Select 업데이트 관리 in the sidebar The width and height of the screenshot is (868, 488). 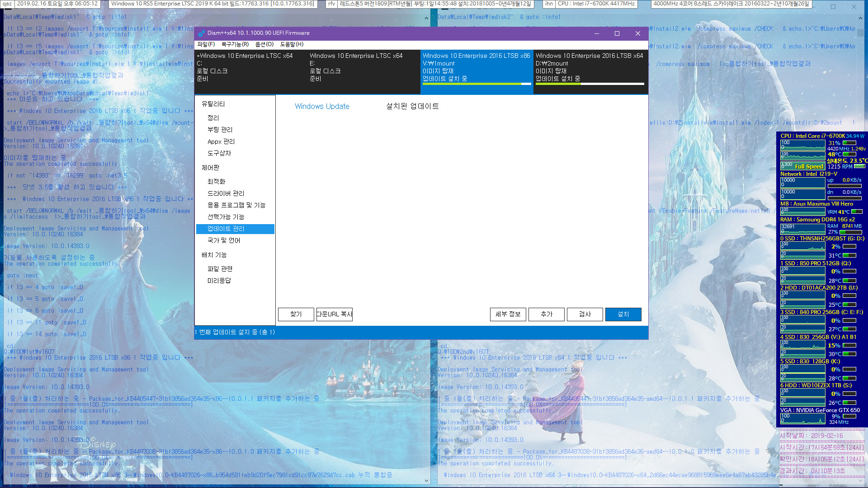235,229
